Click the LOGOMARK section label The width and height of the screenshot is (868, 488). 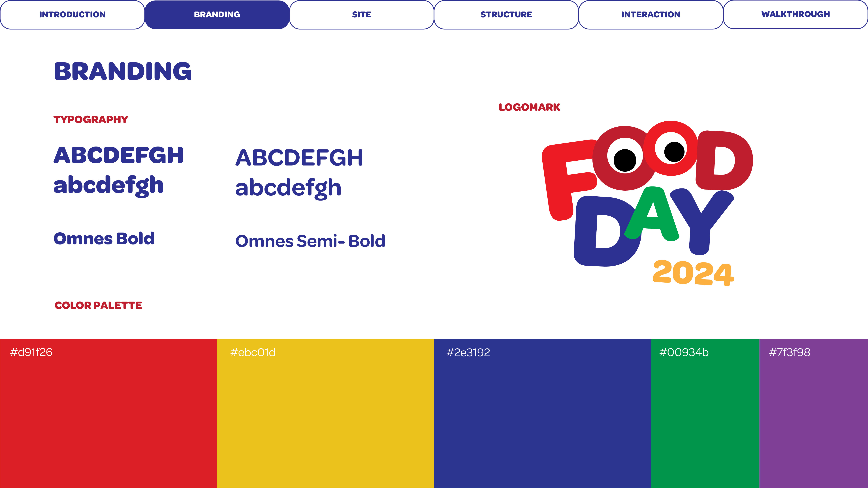point(529,107)
